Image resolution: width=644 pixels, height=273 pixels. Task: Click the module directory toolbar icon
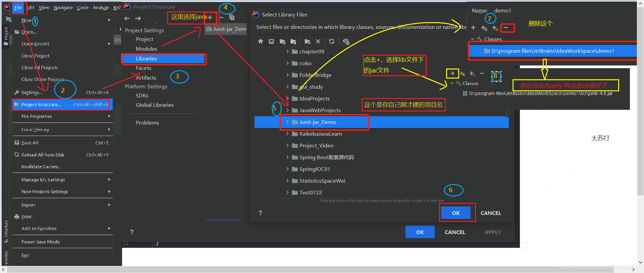293,41
